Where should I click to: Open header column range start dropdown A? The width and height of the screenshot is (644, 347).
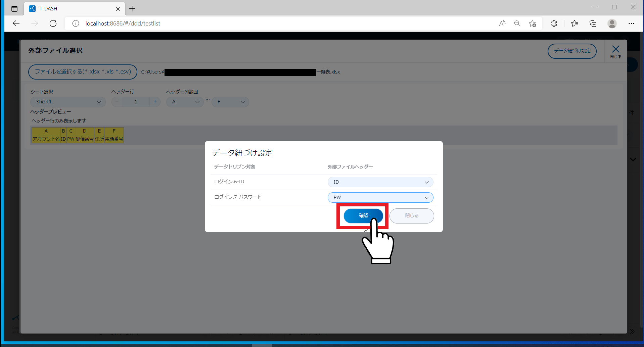tap(185, 102)
